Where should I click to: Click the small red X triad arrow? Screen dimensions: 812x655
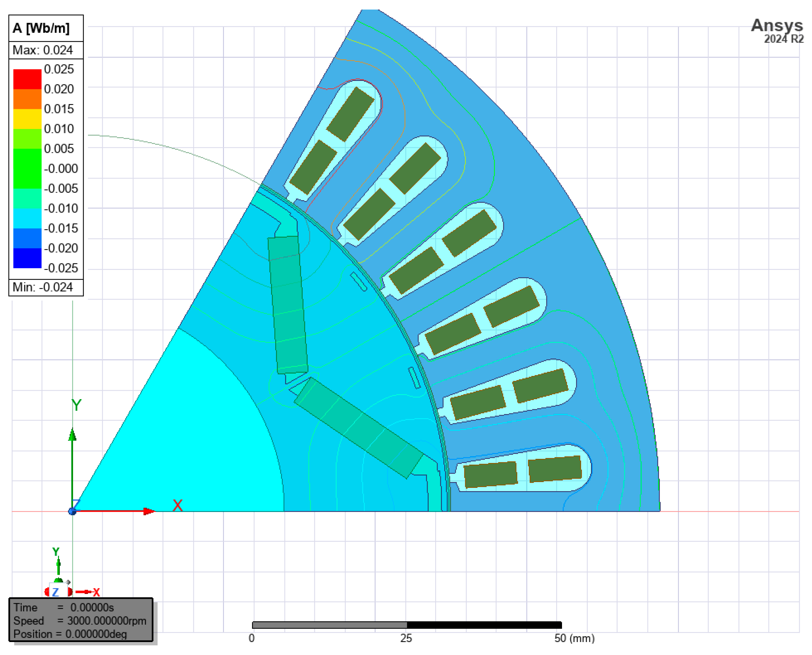(x=86, y=592)
